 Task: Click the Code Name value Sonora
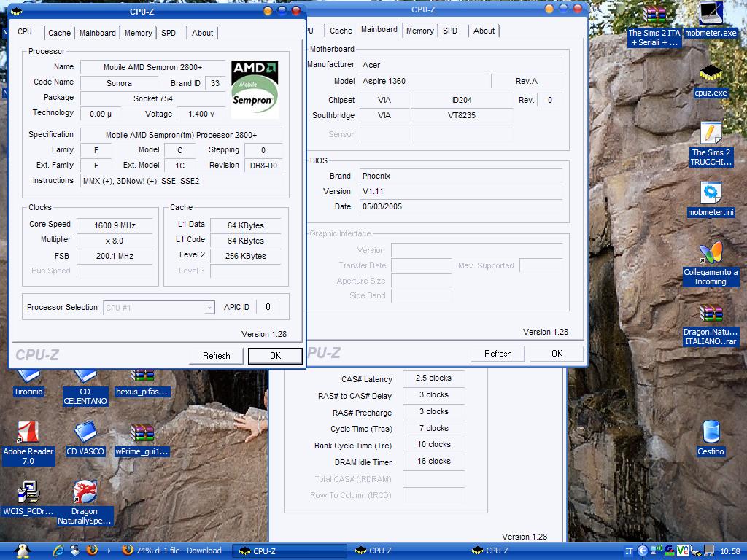[119, 83]
